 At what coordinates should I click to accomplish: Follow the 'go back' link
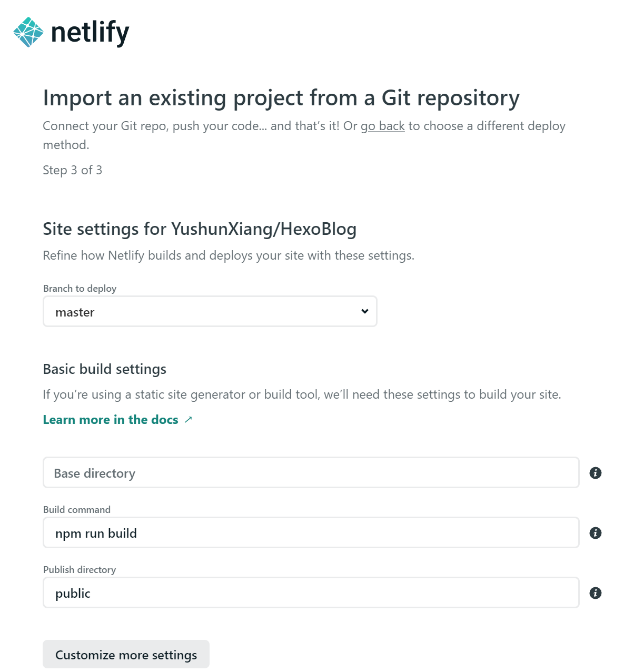click(383, 126)
